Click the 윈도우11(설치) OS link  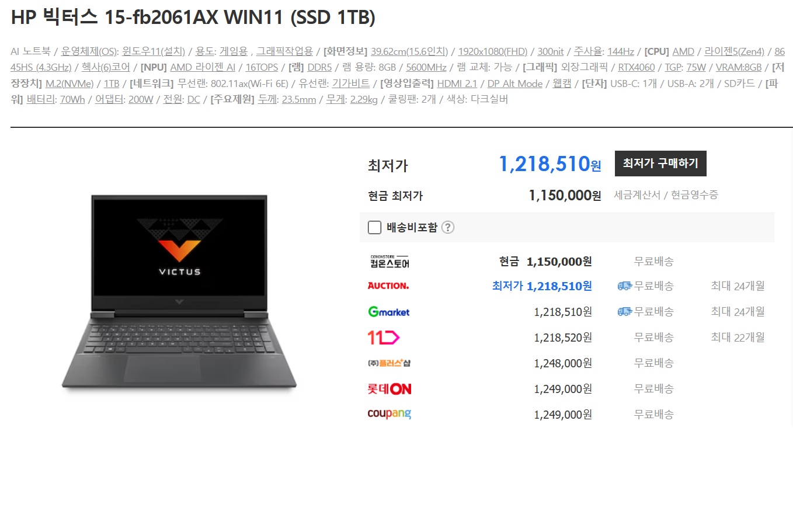pyautogui.click(x=154, y=51)
